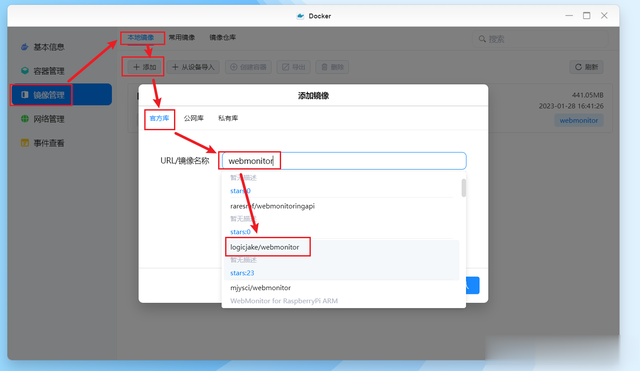Switch to the 镜像仓库 tab
The image size is (640, 371).
[222, 38]
